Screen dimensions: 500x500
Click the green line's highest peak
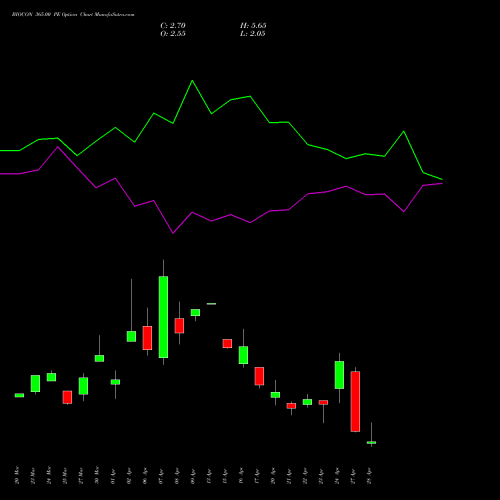point(192,81)
